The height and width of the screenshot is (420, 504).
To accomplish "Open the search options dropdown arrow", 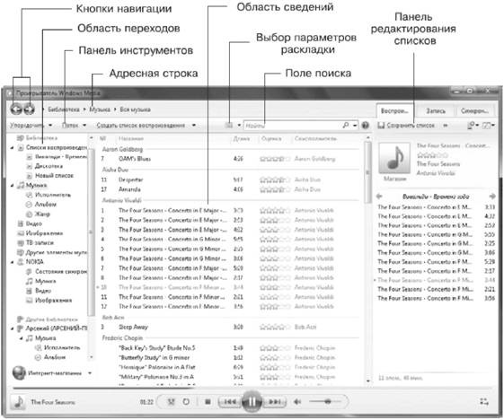I will 355,126.
